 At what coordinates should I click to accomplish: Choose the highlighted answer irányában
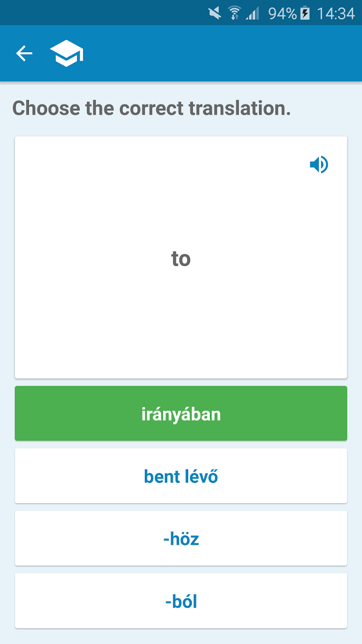181,414
